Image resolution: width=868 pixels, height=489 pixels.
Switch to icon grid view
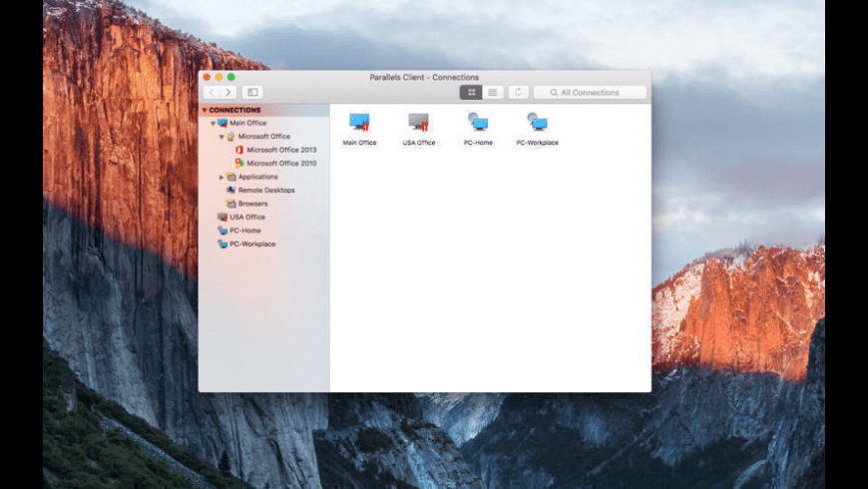point(471,92)
